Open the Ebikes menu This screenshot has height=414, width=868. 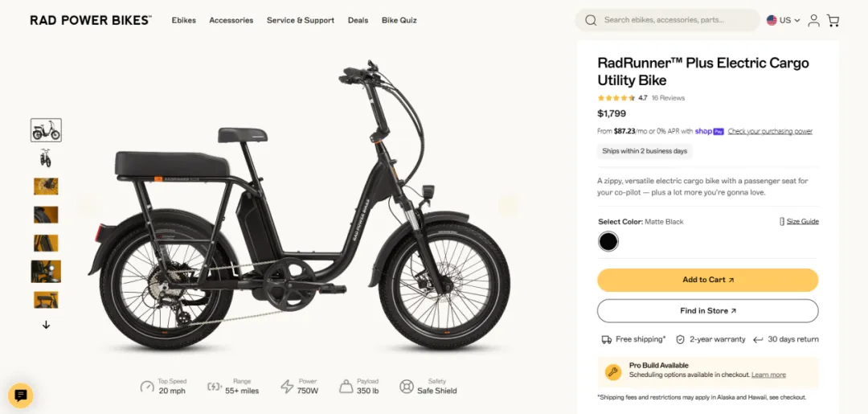183,20
